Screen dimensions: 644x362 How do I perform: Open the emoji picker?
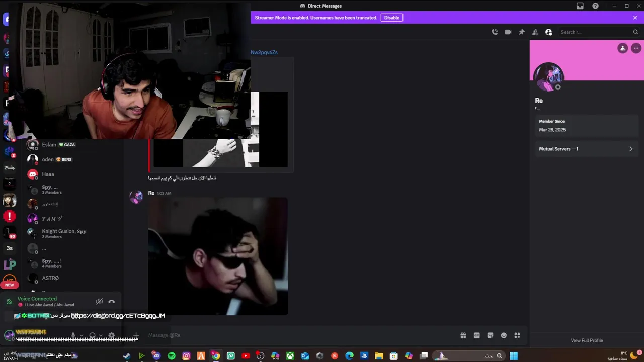(504, 335)
